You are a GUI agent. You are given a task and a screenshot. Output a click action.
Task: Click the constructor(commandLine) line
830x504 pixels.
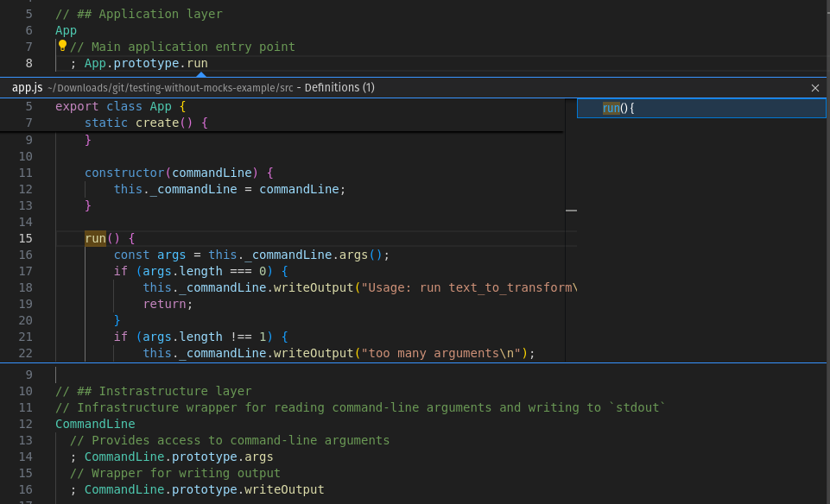click(173, 173)
